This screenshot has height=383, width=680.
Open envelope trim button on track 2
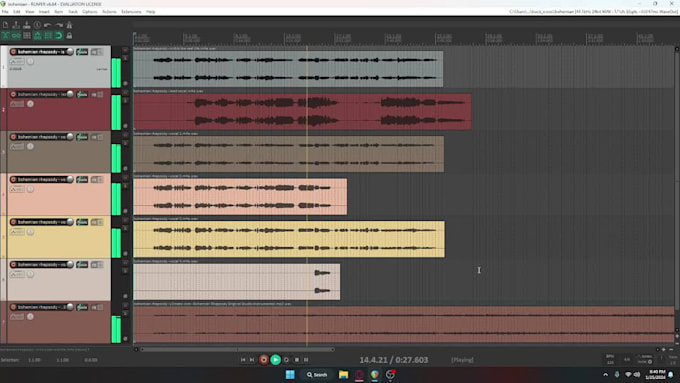point(17,104)
